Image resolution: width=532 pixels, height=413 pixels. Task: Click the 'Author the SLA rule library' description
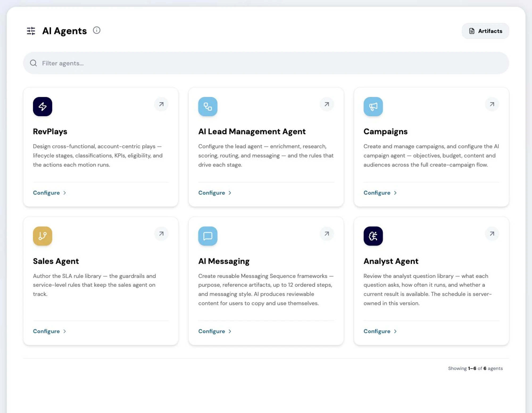pos(94,285)
